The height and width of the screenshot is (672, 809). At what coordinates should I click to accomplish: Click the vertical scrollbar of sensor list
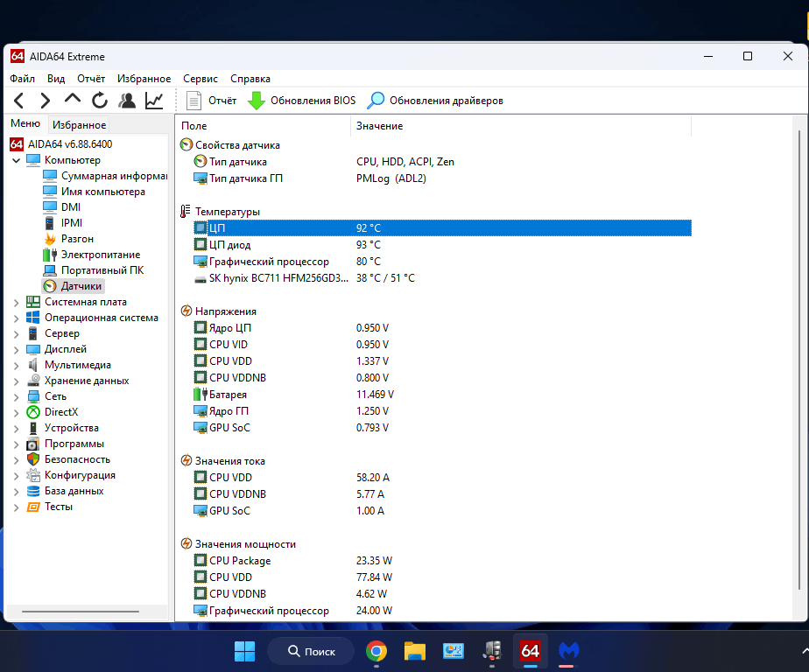click(x=799, y=360)
